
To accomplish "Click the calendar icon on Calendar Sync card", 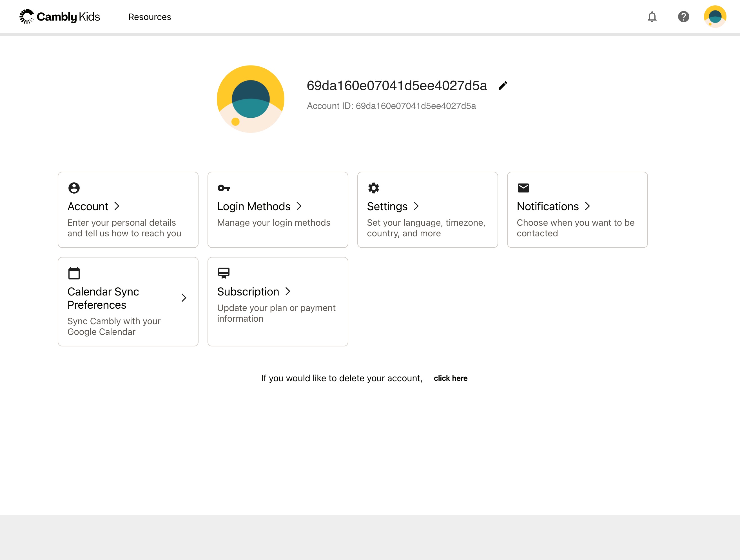I will (x=74, y=273).
